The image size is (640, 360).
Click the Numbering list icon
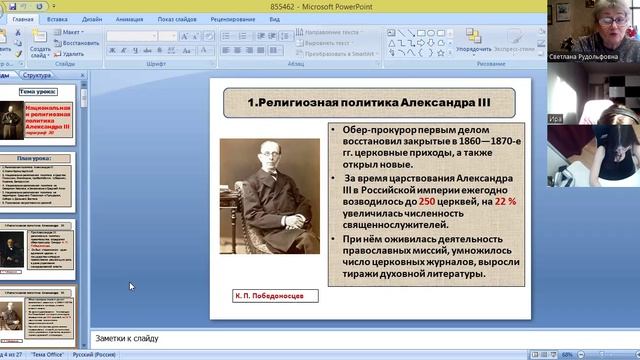[x=242, y=36]
